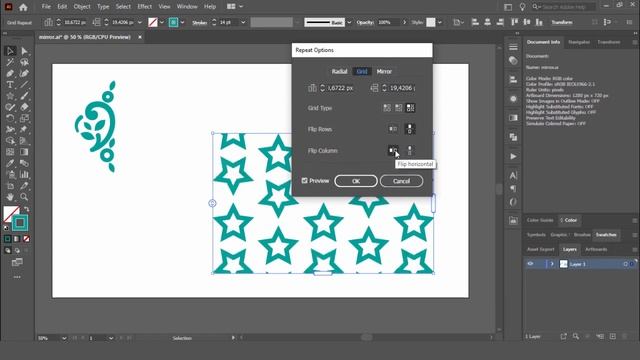Select the Eraser tool
Screen dimensions: 640x360
pyautogui.click(x=24, y=107)
